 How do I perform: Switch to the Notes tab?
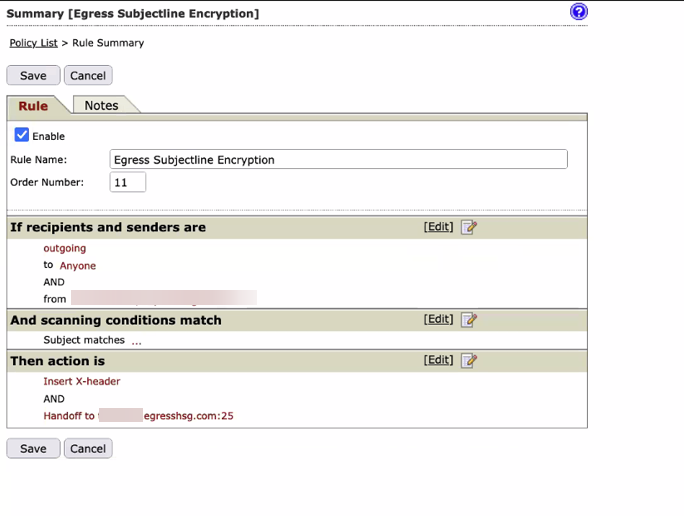pyautogui.click(x=102, y=105)
